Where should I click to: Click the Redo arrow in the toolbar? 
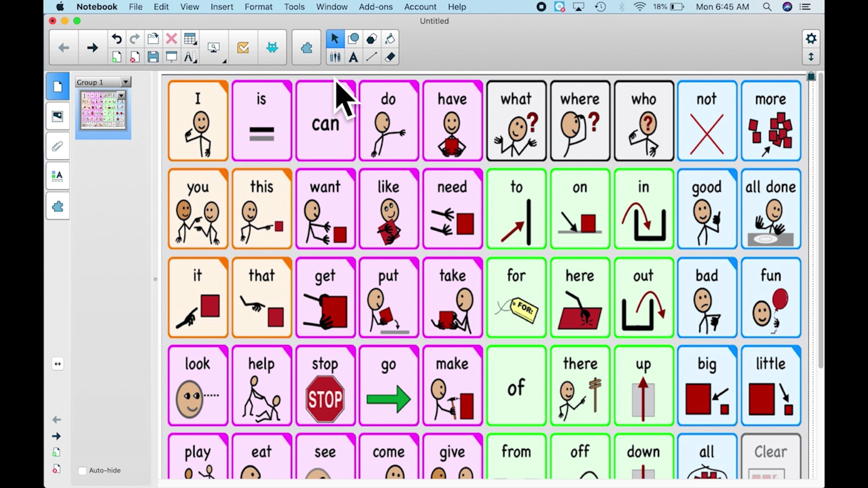point(135,38)
